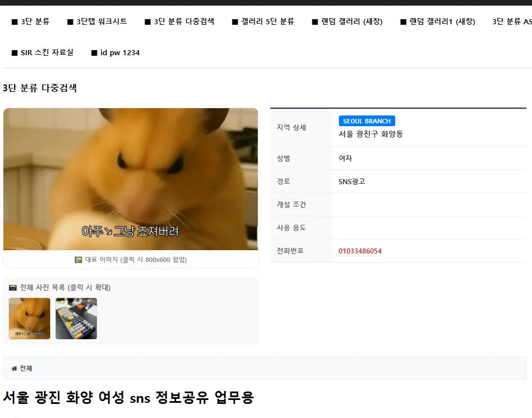The height and width of the screenshot is (418, 532).
Task: Enlarge the hamster thumbnail in photo list
Action: point(29,318)
